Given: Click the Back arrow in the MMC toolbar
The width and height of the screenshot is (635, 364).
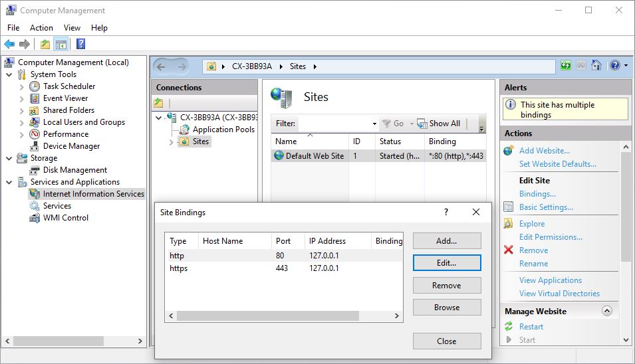Looking at the screenshot, I should coord(9,44).
